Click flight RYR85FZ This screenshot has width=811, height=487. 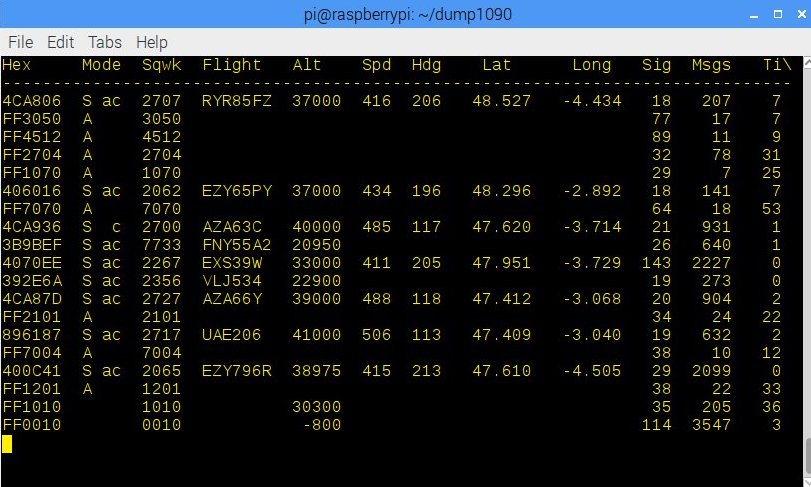coord(237,101)
